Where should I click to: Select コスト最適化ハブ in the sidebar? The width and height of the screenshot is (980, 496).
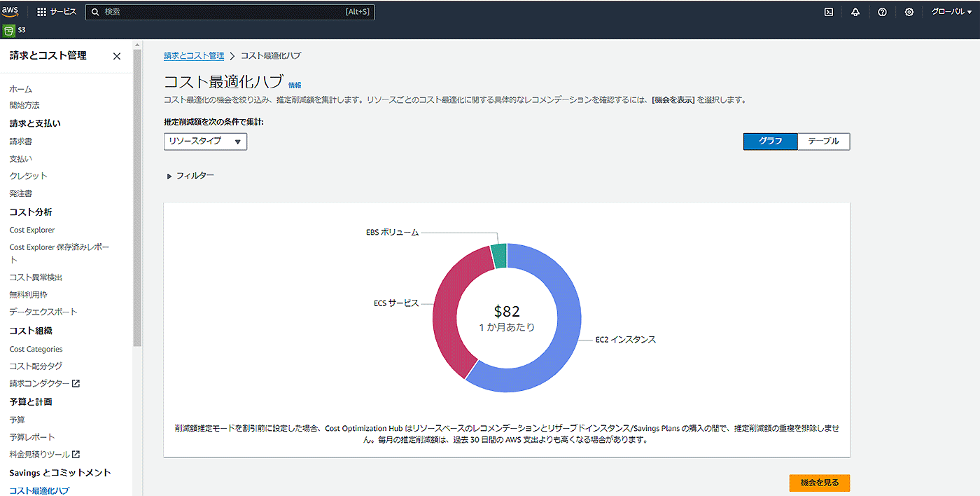[39, 490]
